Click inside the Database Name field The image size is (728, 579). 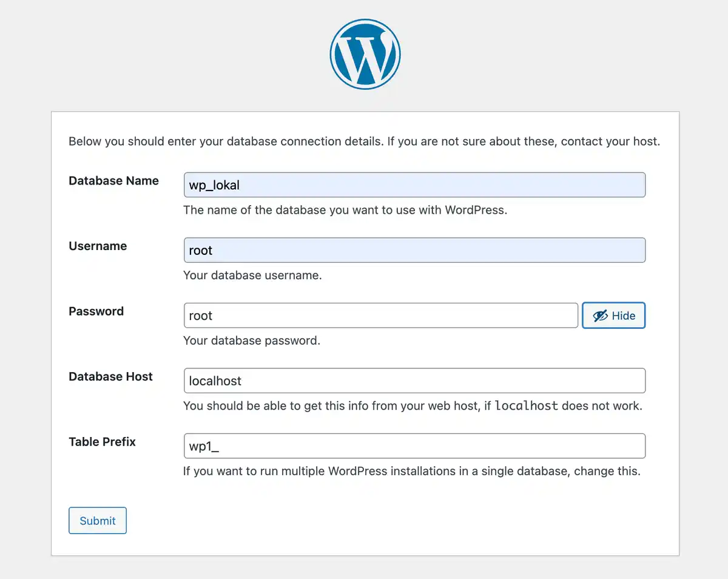tap(414, 185)
